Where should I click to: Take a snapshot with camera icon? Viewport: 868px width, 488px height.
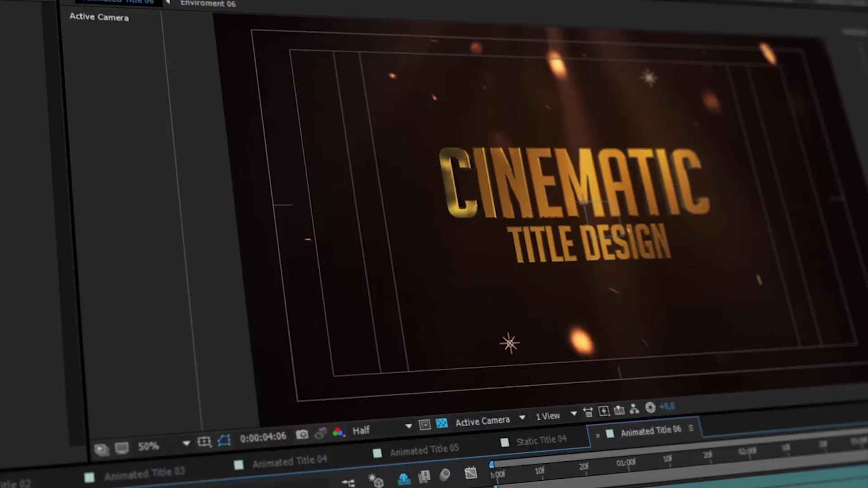click(302, 434)
